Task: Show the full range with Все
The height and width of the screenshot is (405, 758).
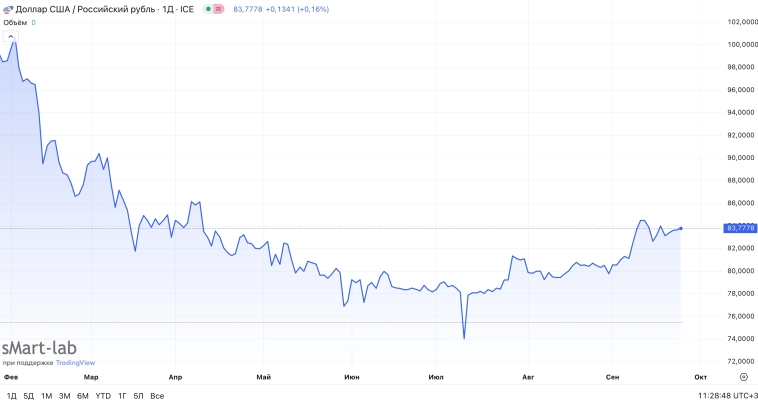Action: [x=157, y=396]
